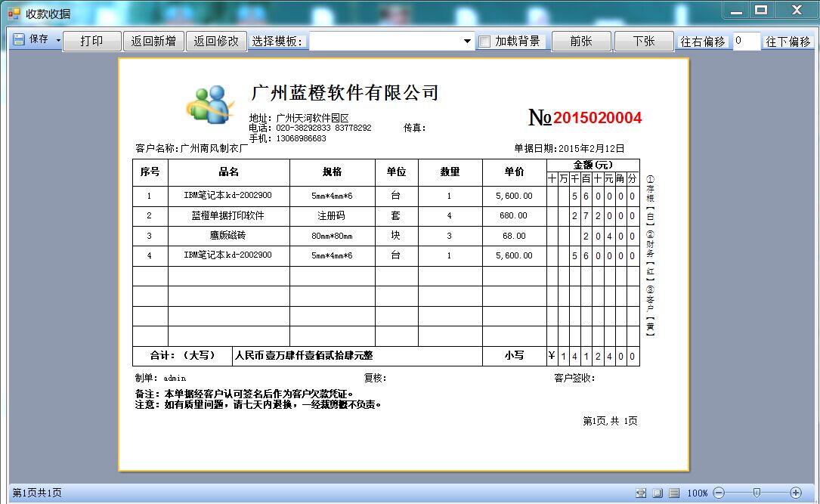The width and height of the screenshot is (820, 504).
Task: Click the 数量 column header
Action: click(x=450, y=172)
